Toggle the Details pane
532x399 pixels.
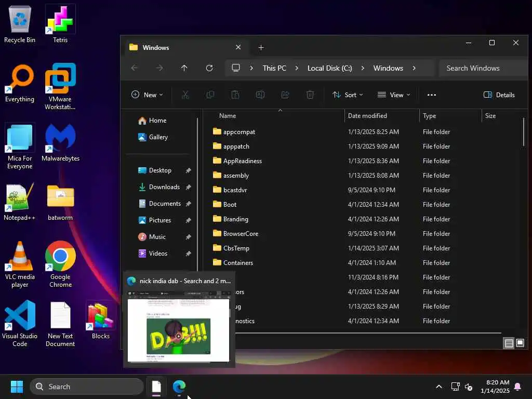(x=499, y=95)
